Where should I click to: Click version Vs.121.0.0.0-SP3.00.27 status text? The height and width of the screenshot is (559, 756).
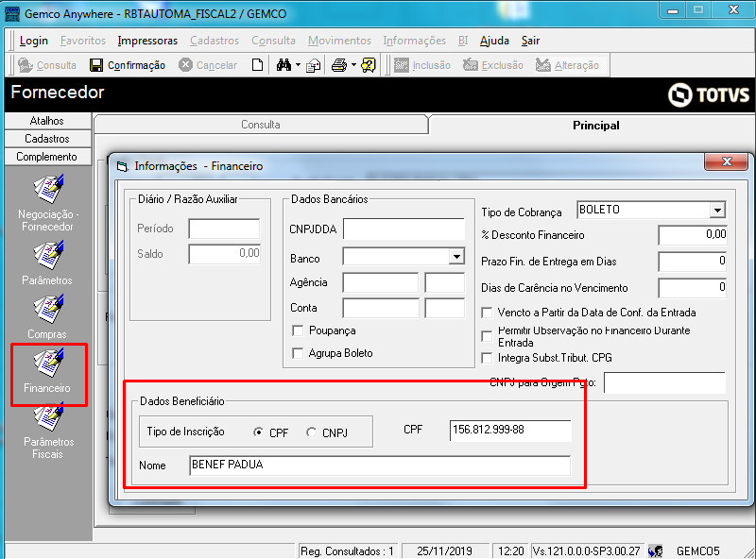[586, 551]
